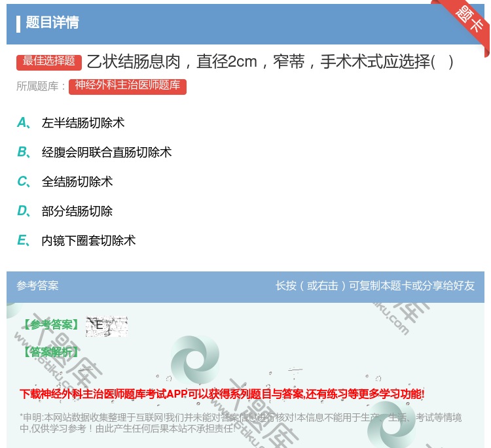The width and height of the screenshot is (491, 448).
Task: Open the red 下载 exam APP link
Action: pyautogui.click(x=222, y=394)
